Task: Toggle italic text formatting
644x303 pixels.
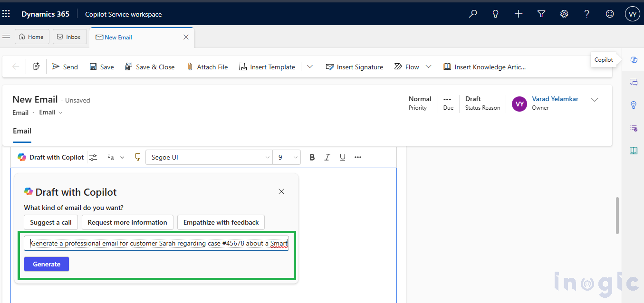Action: point(327,157)
